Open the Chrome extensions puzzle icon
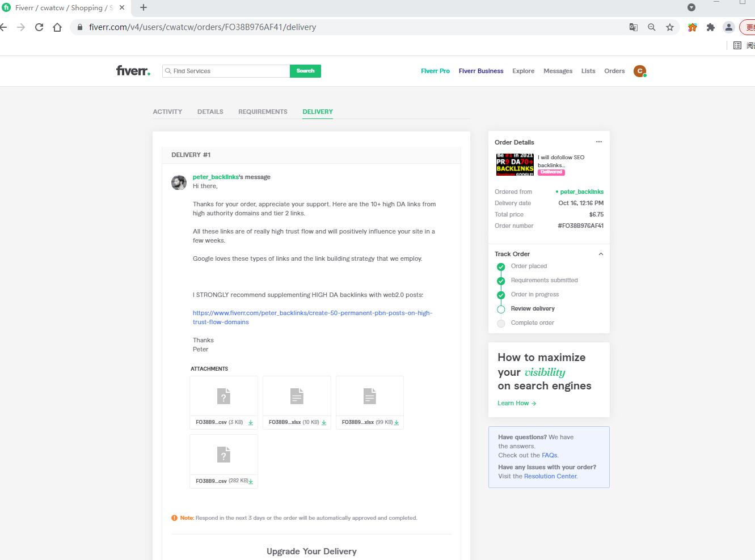This screenshot has height=560, width=755. tap(710, 27)
